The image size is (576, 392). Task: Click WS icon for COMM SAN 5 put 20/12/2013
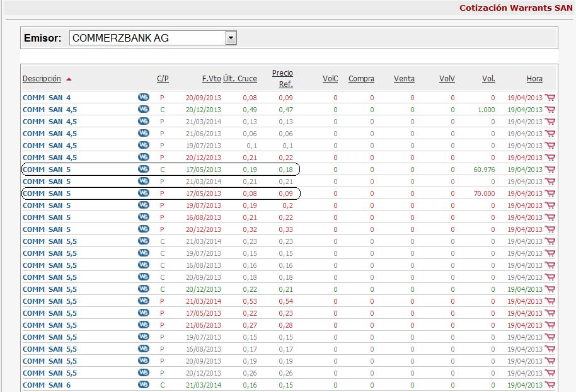[144, 229]
